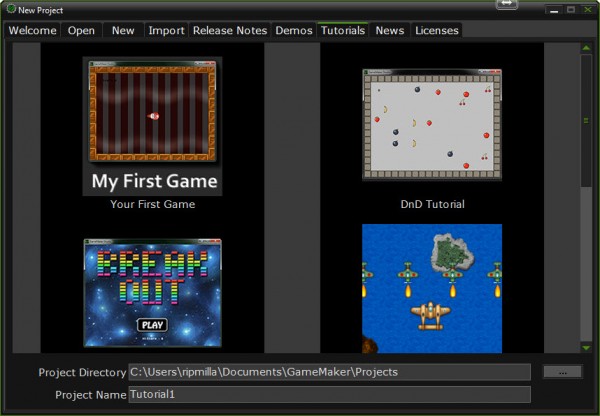Show the Licenses tab
This screenshot has height=416, width=600.
pyautogui.click(x=437, y=30)
